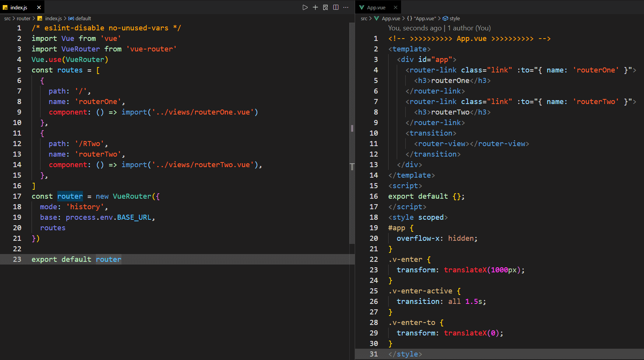Image resolution: width=644 pixels, height=360 pixels.
Task: Click the JS file icon on index.js tab
Action: pyautogui.click(x=5, y=7)
